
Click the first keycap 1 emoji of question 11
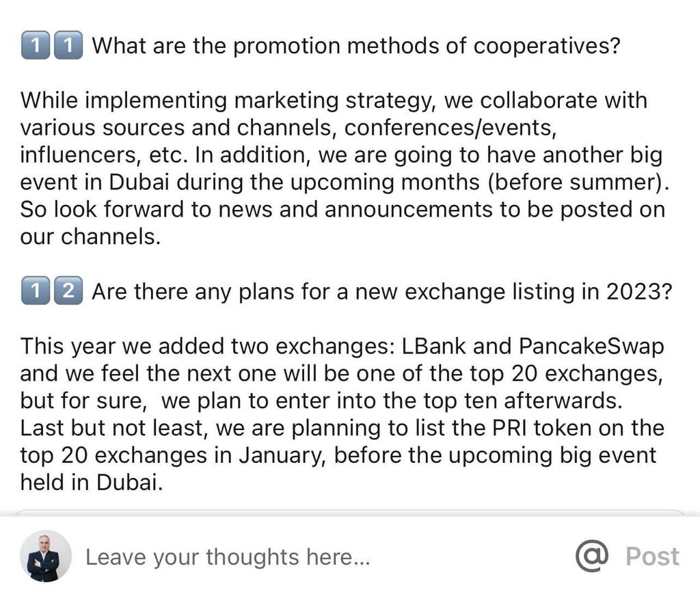pyautogui.click(x=36, y=45)
